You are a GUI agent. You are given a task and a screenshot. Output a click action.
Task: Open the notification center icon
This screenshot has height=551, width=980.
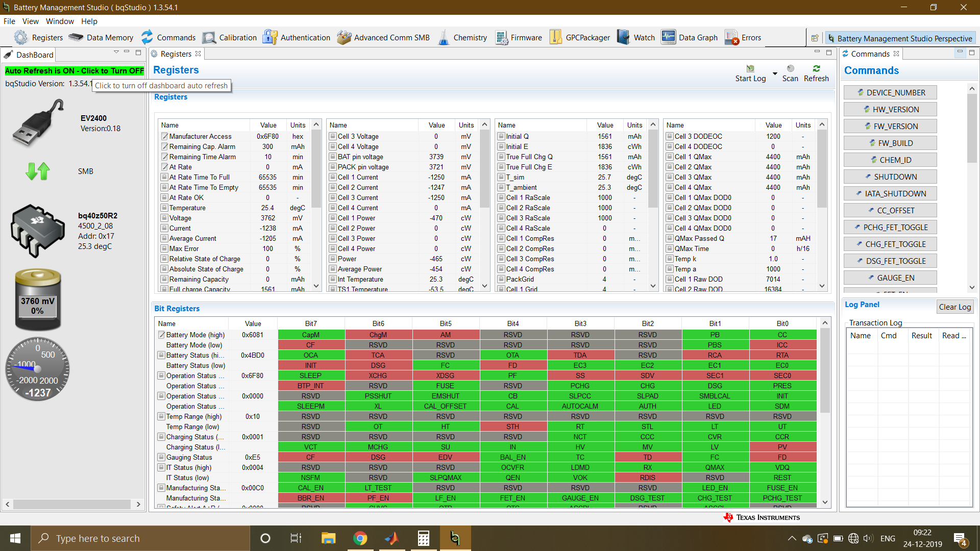[x=960, y=539]
